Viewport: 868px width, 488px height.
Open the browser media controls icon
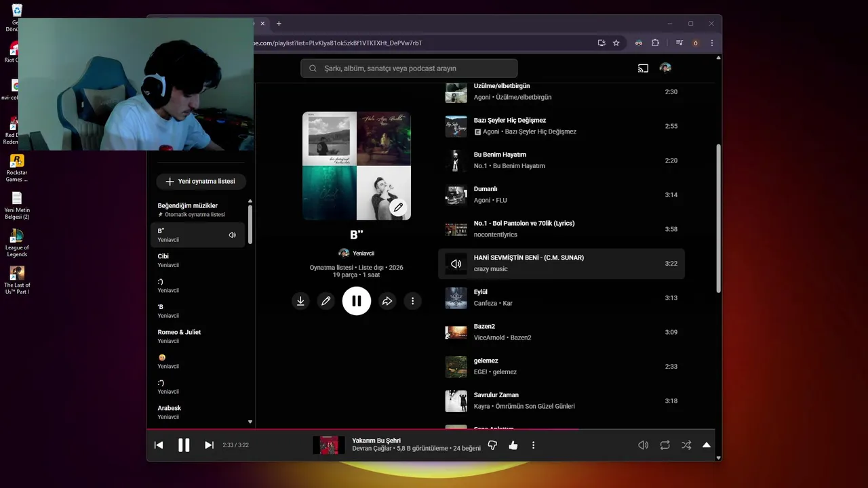679,43
